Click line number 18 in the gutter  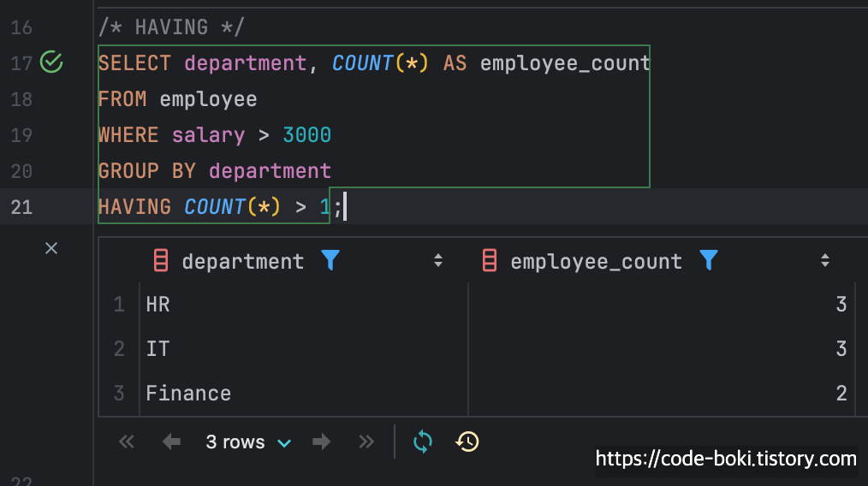[21, 99]
